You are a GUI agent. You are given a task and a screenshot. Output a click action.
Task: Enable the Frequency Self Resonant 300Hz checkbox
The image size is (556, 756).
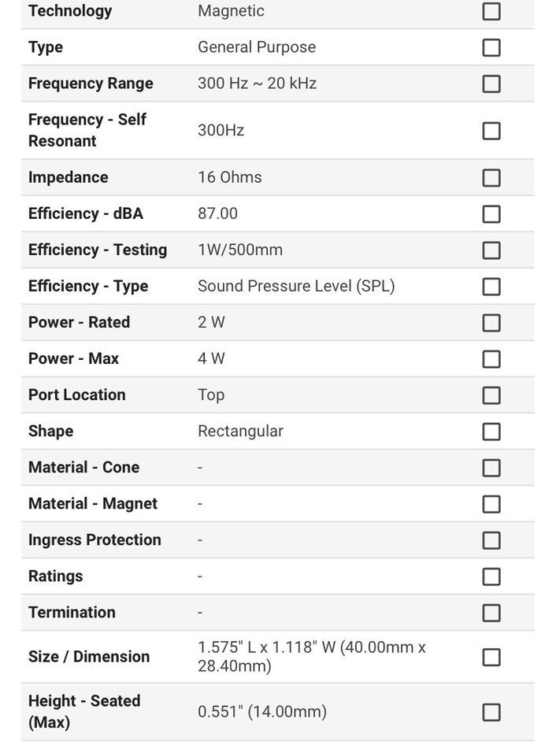[x=491, y=131]
